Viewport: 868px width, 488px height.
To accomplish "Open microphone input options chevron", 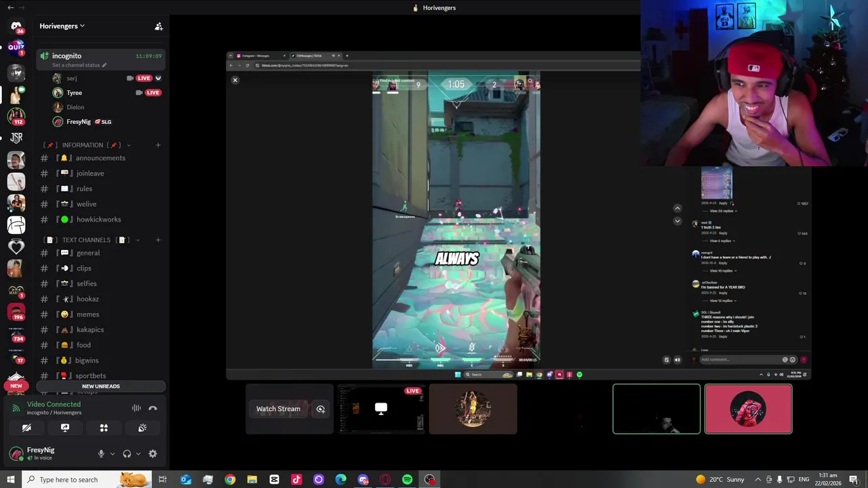I will [113, 453].
